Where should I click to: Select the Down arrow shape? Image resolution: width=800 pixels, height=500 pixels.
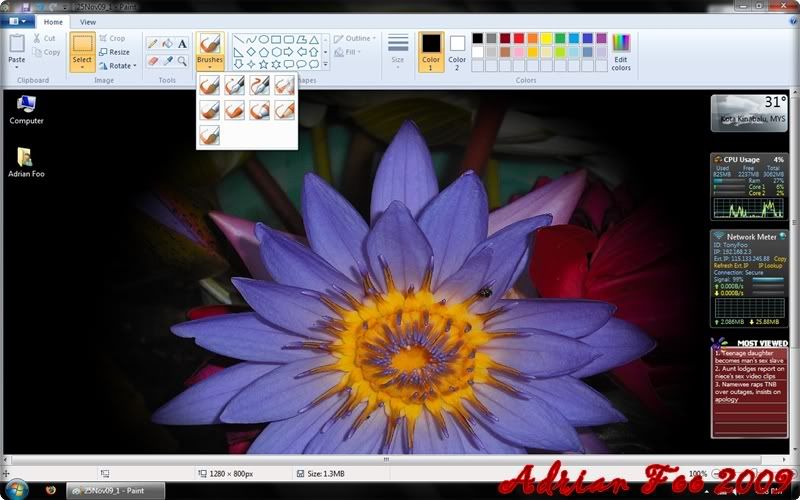tap(238, 64)
